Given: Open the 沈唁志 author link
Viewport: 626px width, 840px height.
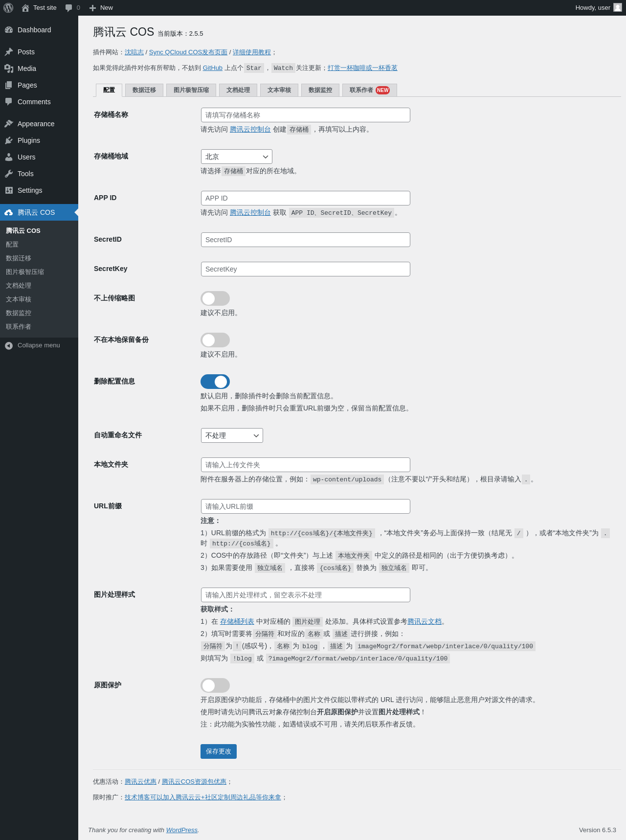Looking at the screenshot, I should [x=134, y=52].
